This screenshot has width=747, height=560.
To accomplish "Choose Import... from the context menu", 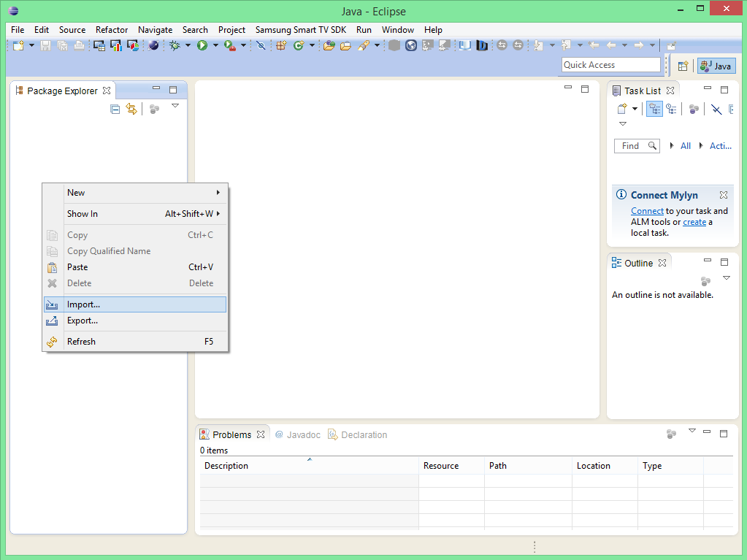I will tap(135, 304).
